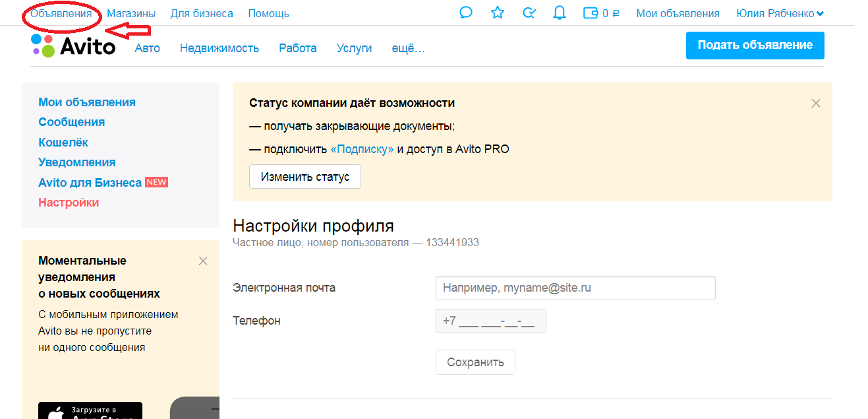Go to Услуги category
This screenshot has height=419, width=868.
point(354,48)
